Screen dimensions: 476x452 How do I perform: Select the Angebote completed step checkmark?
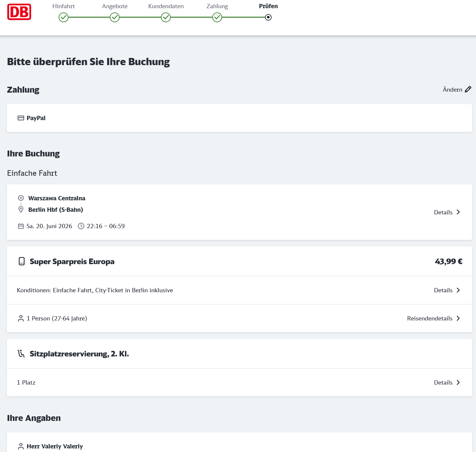coord(115,17)
